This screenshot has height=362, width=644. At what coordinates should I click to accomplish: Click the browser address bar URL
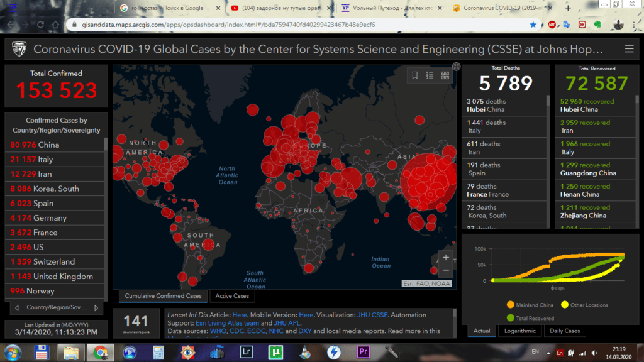click(x=228, y=25)
